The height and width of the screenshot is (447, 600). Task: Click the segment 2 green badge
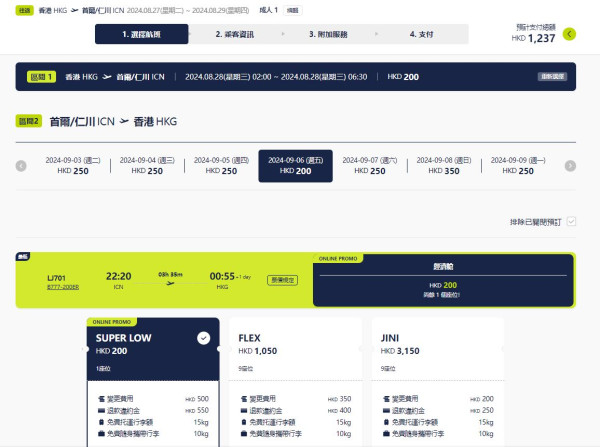29,121
